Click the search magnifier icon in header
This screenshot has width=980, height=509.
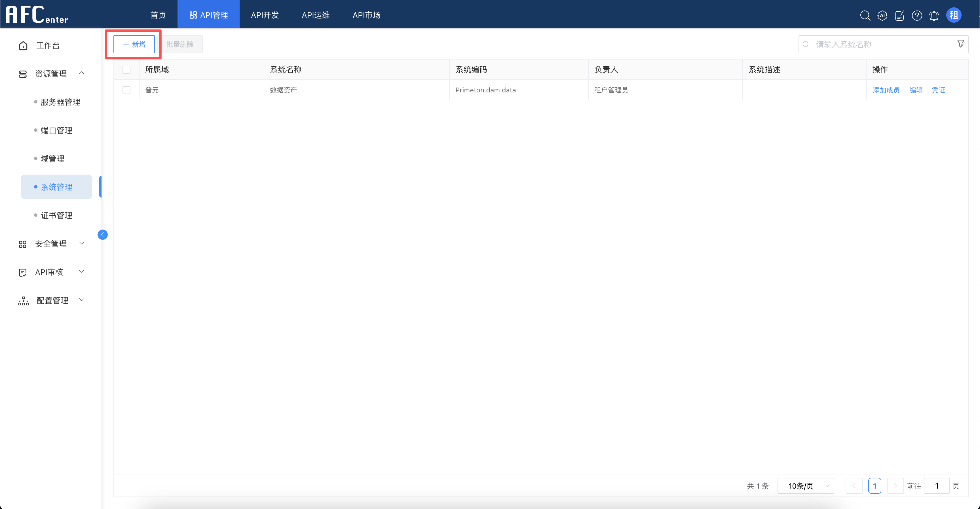point(865,16)
